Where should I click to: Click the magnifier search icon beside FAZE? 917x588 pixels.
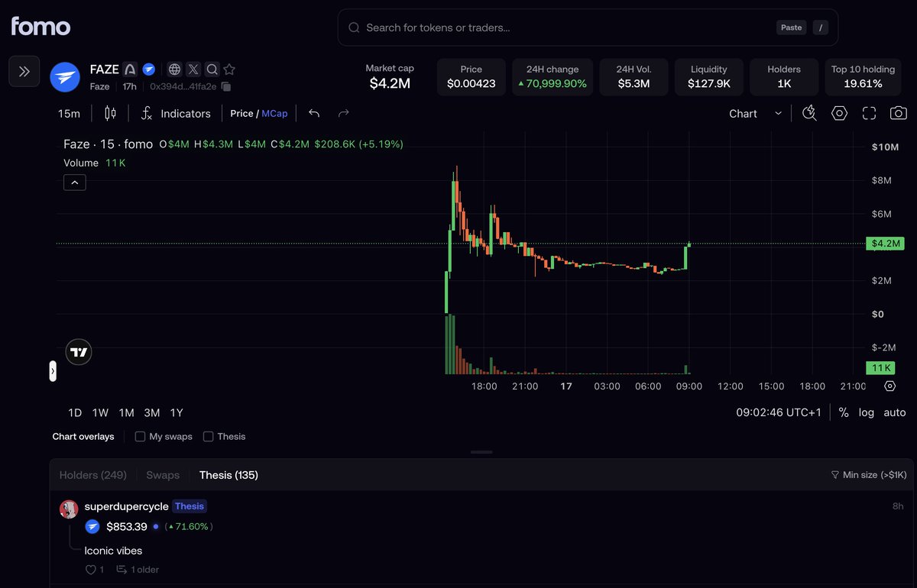point(212,69)
